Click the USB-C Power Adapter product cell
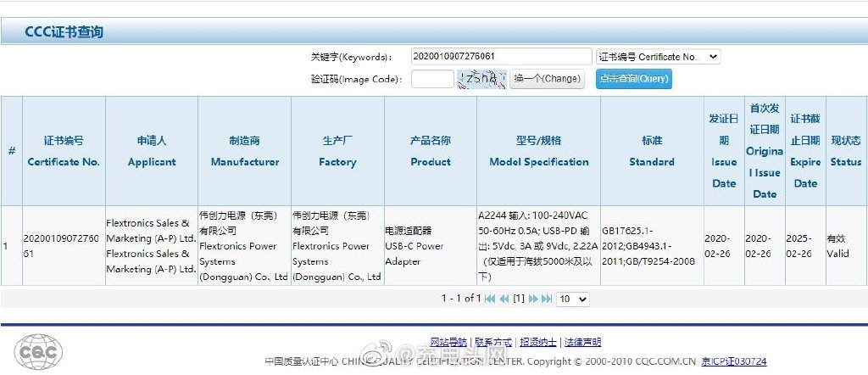This screenshot has height=375, width=868. pyautogui.click(x=431, y=246)
